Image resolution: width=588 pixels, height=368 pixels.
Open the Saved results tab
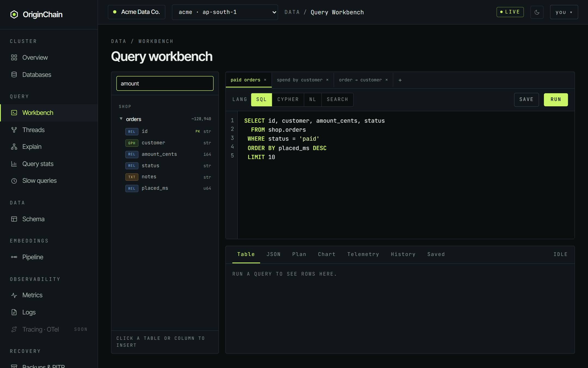pos(436,254)
